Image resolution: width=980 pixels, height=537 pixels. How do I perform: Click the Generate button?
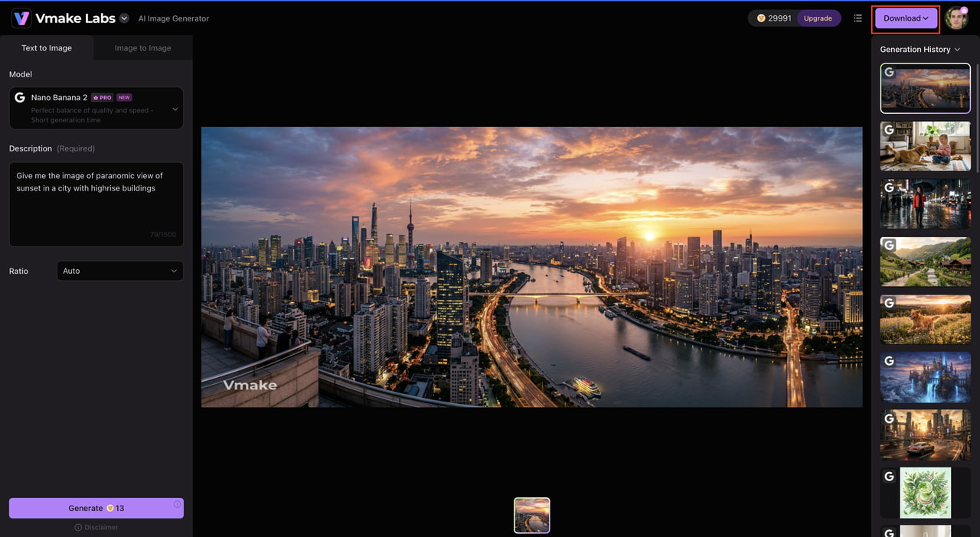point(96,508)
